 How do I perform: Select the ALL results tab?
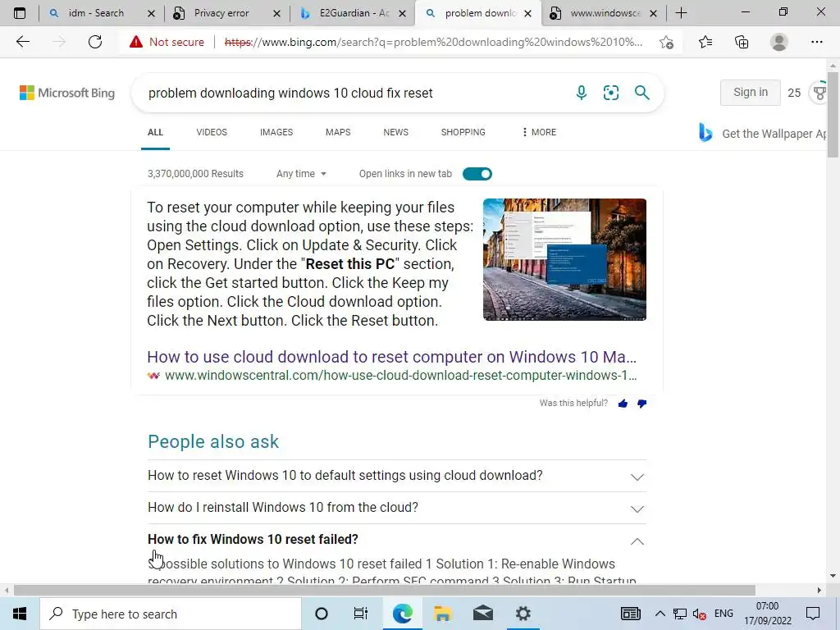coord(155,132)
